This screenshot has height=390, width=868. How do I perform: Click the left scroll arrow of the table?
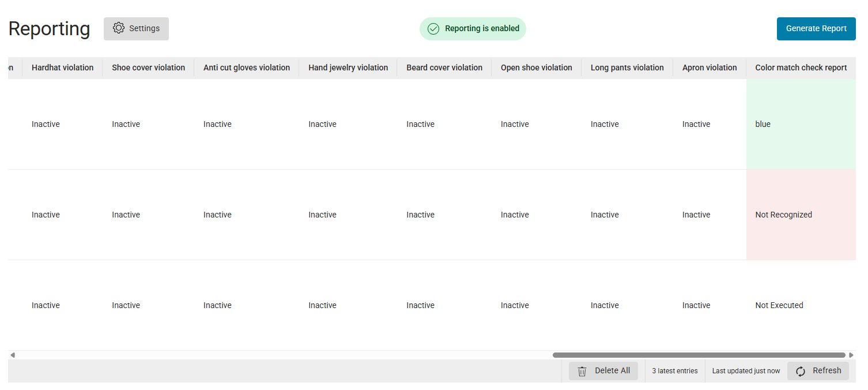(12, 355)
